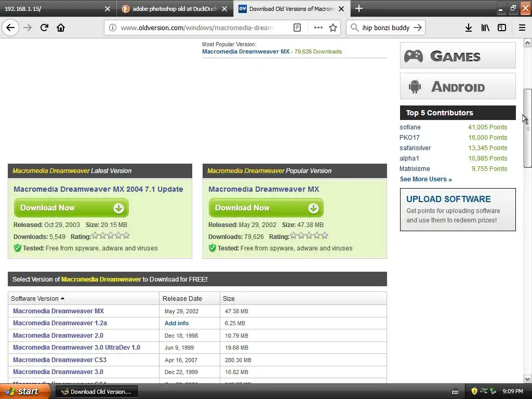Close the Download Old Versions tab
Image resolution: width=532 pixels, height=399 pixels.
[341, 9]
